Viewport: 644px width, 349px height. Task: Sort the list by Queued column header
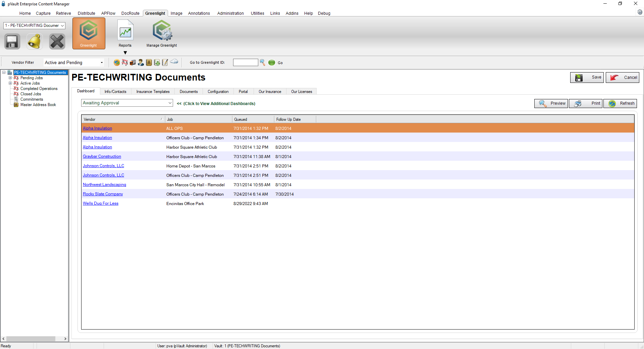(x=253, y=119)
